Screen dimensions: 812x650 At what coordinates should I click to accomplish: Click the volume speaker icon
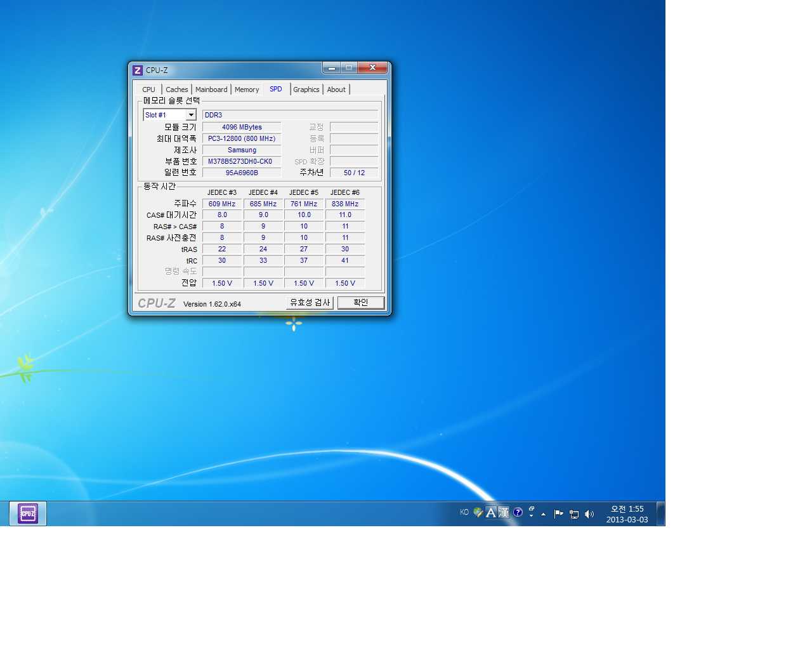(589, 514)
